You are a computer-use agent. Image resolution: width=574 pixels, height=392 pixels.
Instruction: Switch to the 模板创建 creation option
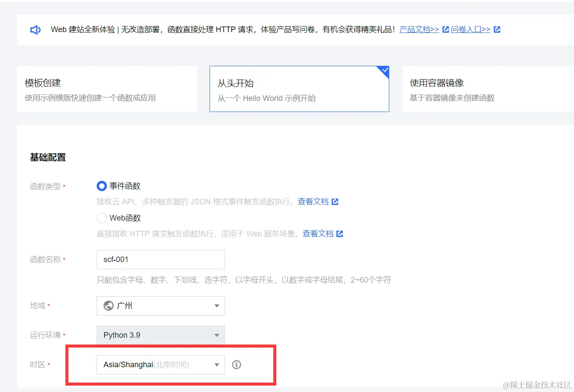point(107,88)
